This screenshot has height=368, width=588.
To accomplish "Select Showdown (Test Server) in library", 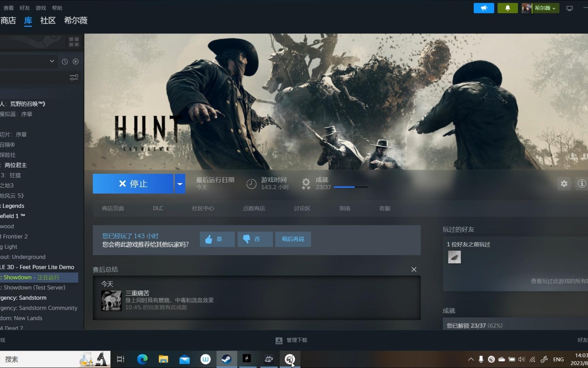I will (x=39, y=288).
